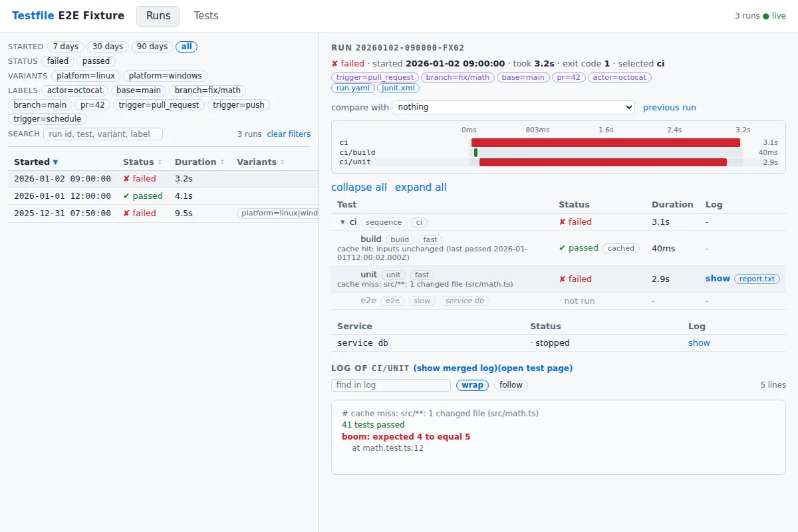Image resolution: width=798 pixels, height=532 pixels.
Task: Toggle log wrap
Action: (x=473, y=385)
